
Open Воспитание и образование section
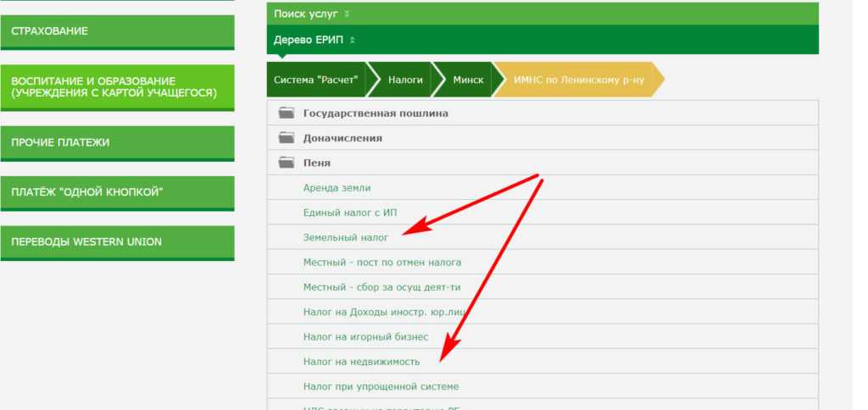click(116, 86)
